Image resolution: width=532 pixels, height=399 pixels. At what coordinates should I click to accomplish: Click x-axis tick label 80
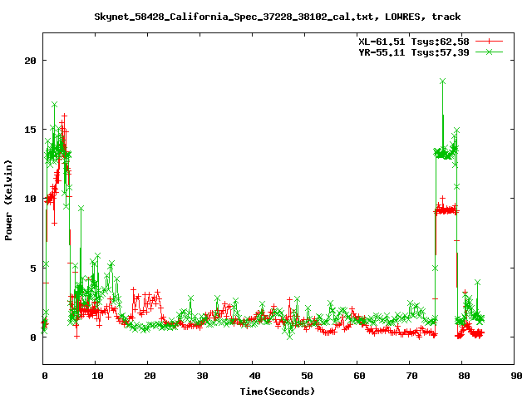click(464, 376)
